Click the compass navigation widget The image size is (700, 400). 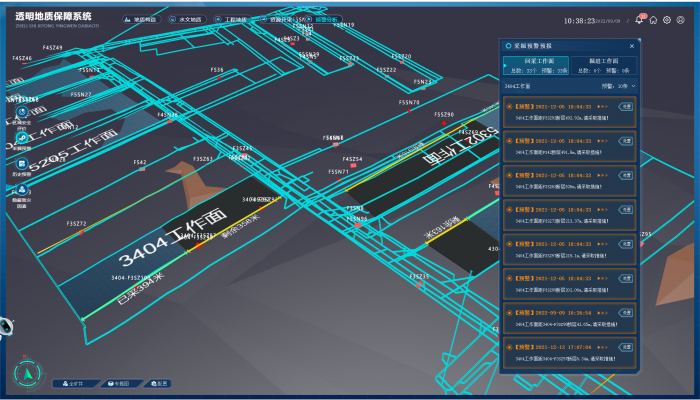pos(28,375)
